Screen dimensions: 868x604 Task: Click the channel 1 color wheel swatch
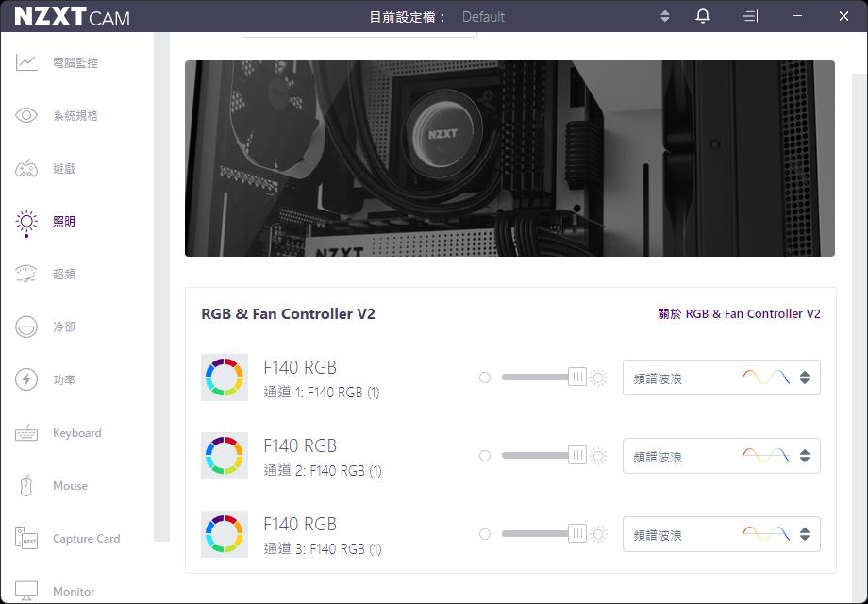coord(225,377)
